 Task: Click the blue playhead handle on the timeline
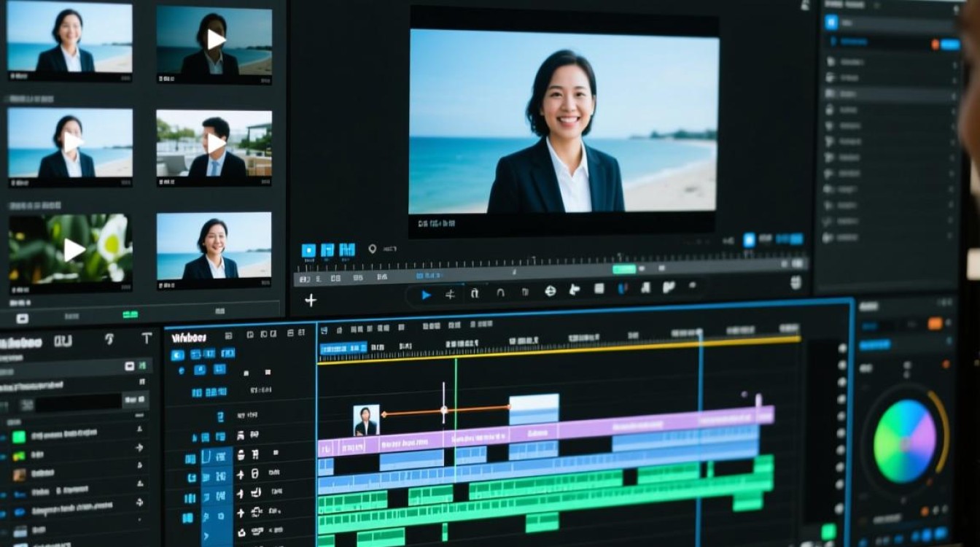point(700,334)
